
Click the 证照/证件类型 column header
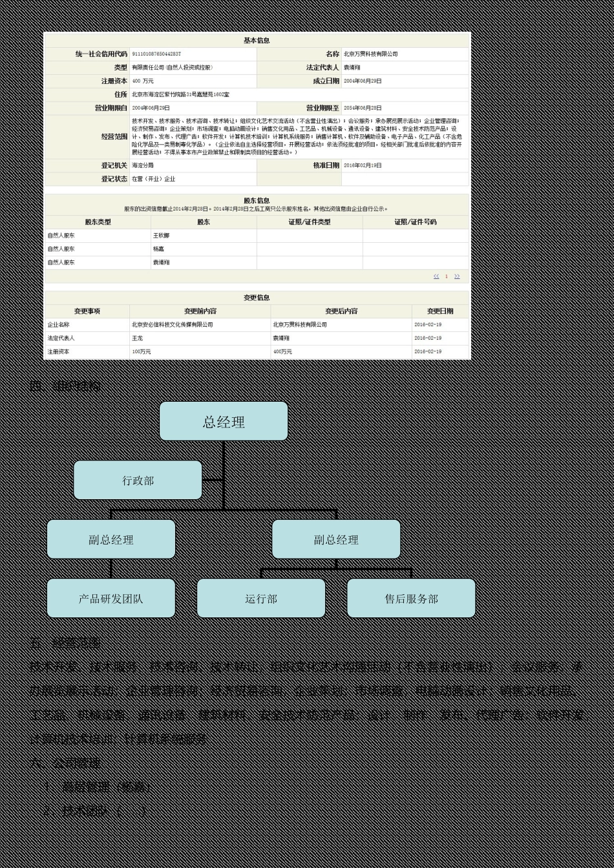pyautogui.click(x=310, y=222)
